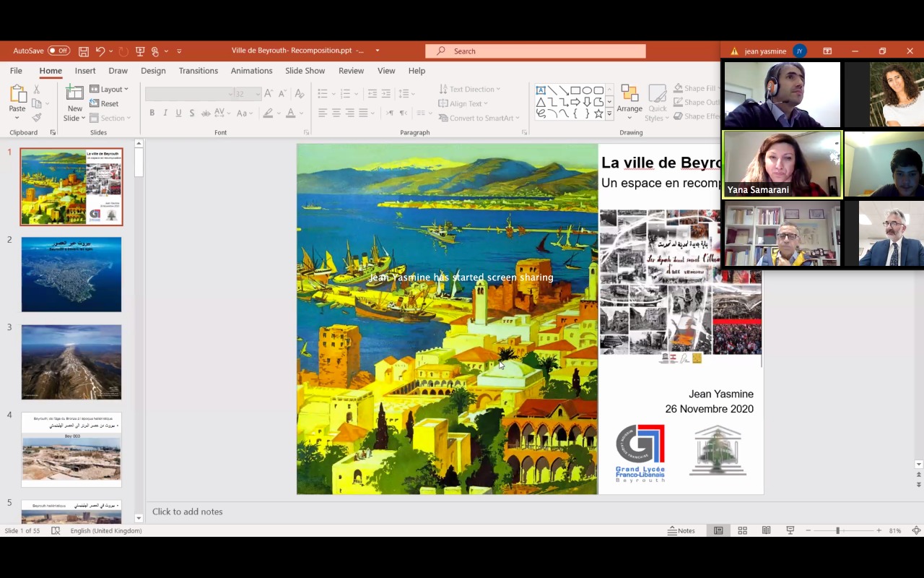Toggle Strikethrough formatting

(206, 113)
